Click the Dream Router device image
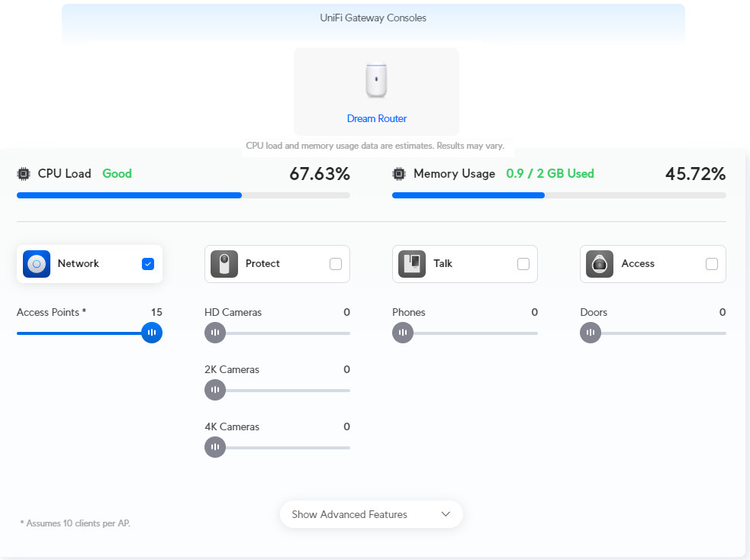 376,80
